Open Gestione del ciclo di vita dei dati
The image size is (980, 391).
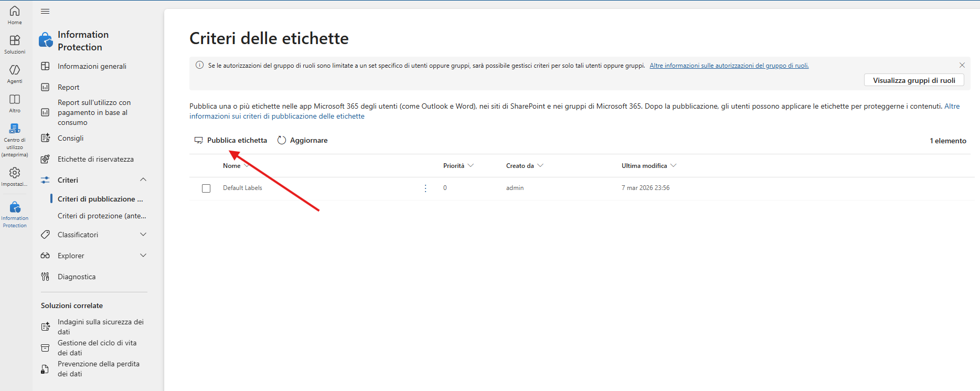97,347
